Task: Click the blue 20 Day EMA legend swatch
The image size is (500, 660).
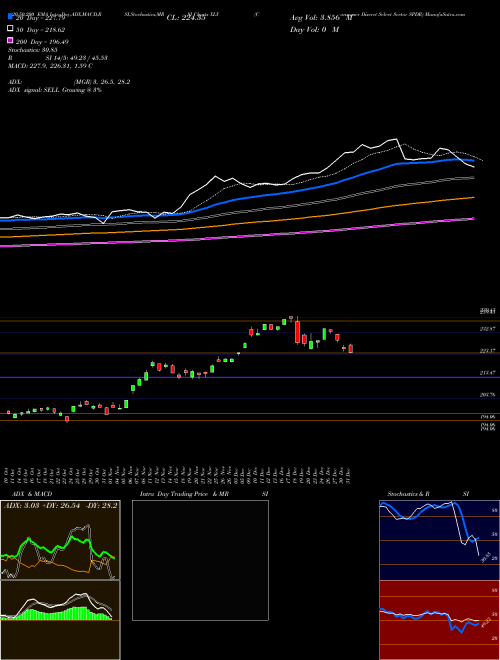Action: point(10,17)
